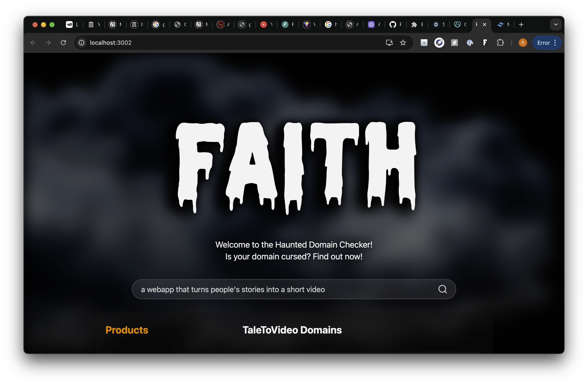Focus the domain idea search input
The image size is (588, 385).
(x=272, y=289)
